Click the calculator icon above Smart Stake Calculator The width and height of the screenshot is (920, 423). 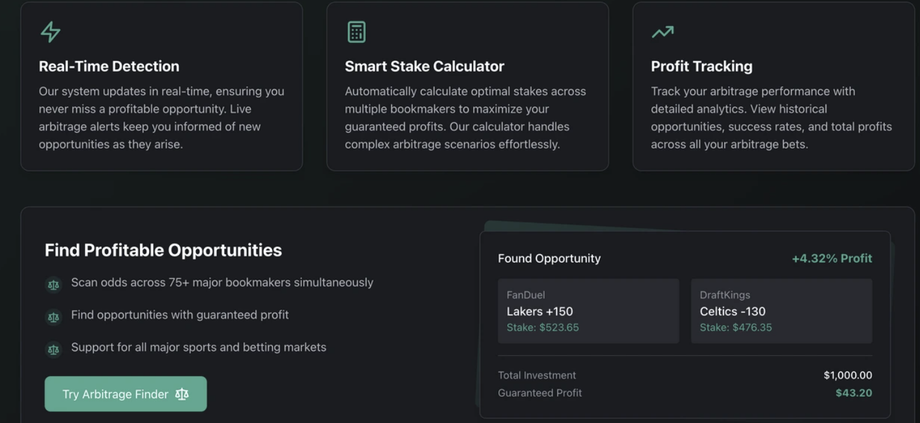coord(356,32)
